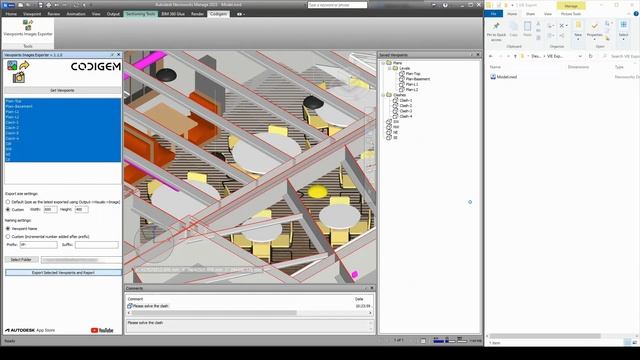Click the Navisworks application menu button

9,5
